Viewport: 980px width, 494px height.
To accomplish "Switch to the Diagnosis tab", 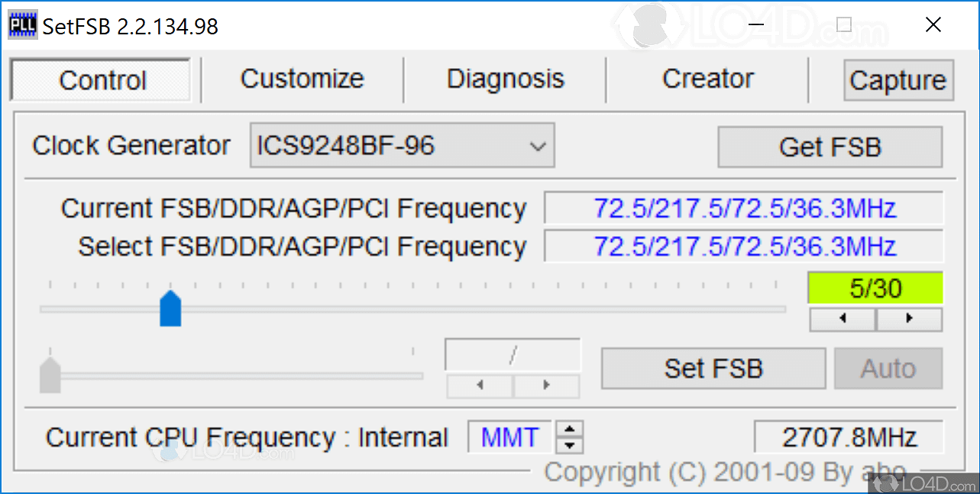I will point(505,79).
